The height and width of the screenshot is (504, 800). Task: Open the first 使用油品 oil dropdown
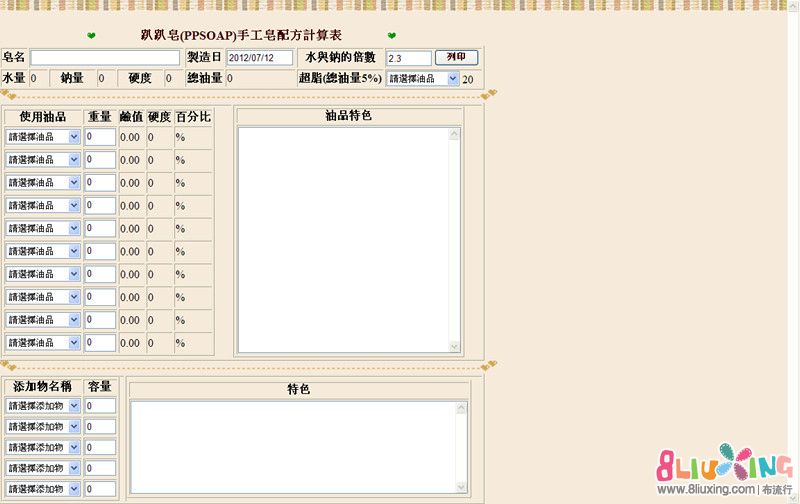[42, 136]
